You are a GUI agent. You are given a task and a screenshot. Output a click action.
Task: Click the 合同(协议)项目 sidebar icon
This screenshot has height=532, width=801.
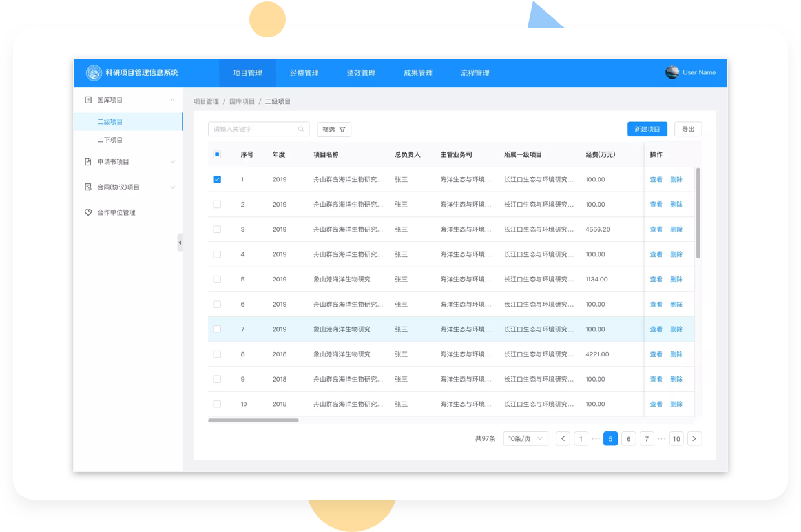coord(88,187)
